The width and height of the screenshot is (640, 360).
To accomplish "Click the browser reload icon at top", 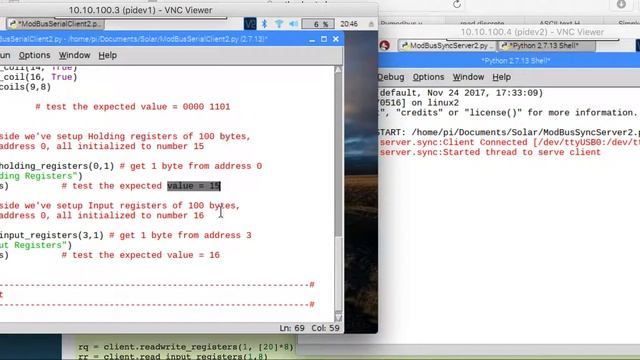I will pos(457,4).
